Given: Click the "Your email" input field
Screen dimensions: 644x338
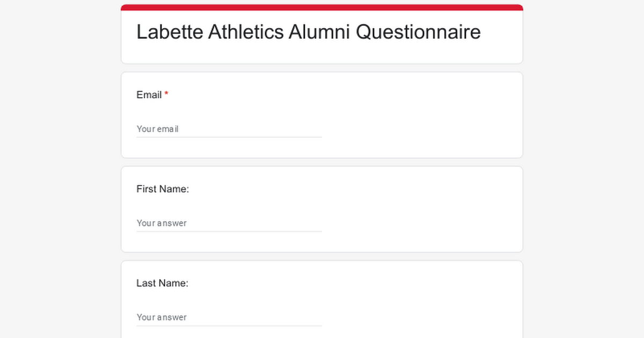Looking at the screenshot, I should [x=229, y=129].
